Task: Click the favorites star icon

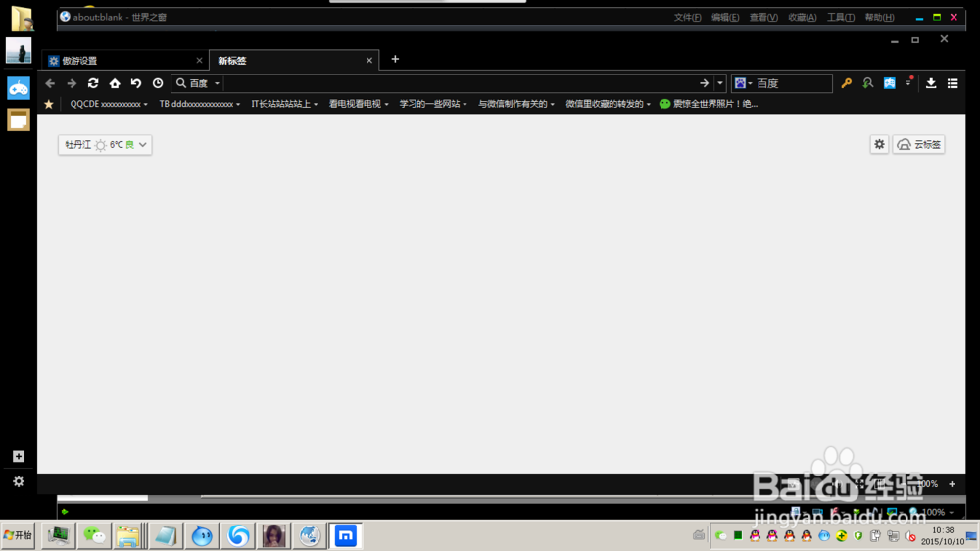Action: pos(49,105)
